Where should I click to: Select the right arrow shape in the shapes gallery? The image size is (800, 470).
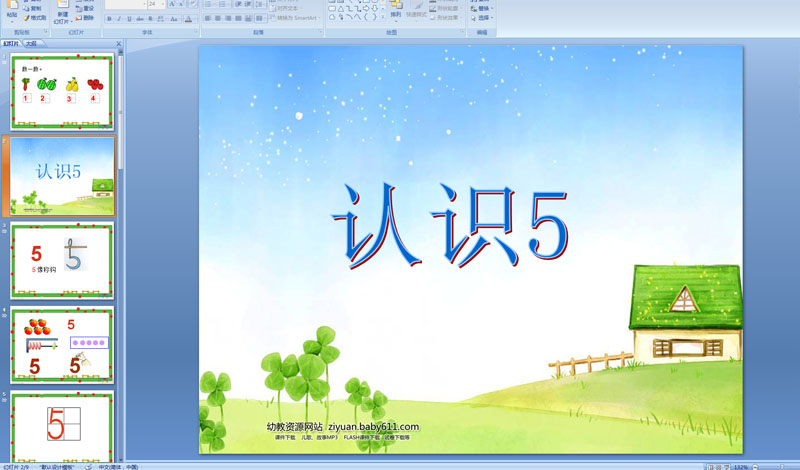click(x=366, y=9)
